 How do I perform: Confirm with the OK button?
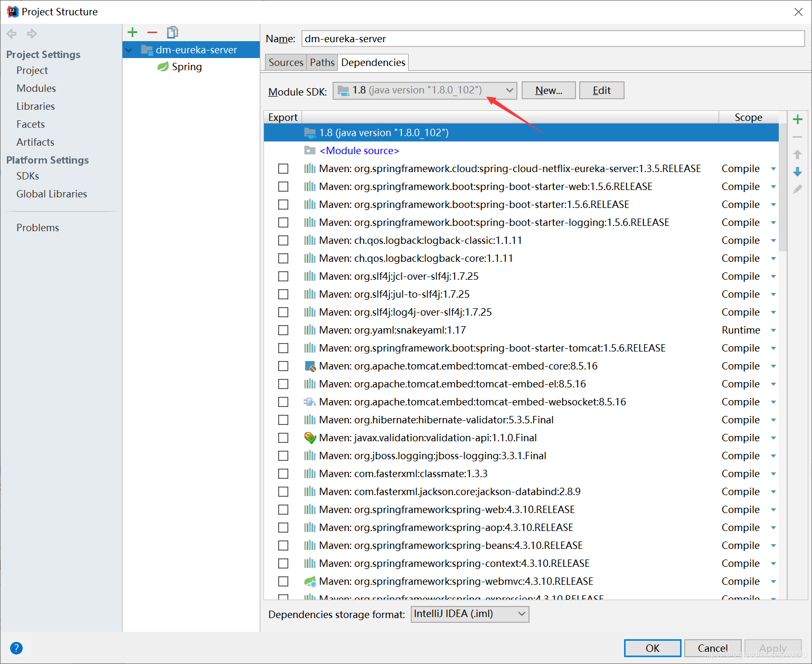(x=653, y=648)
